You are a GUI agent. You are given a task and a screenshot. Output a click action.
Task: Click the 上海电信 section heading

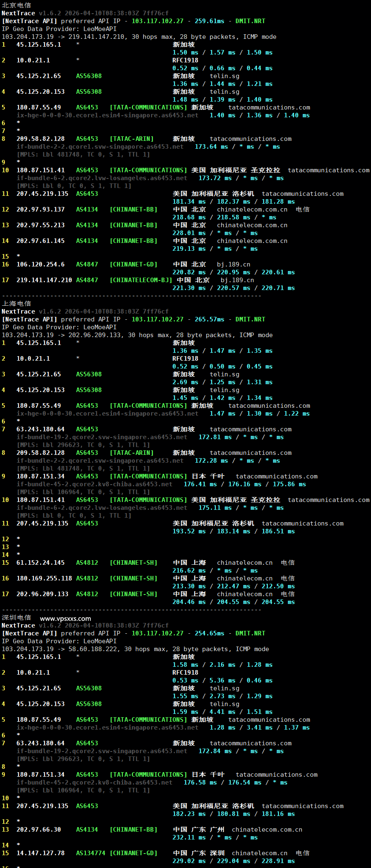17,304
